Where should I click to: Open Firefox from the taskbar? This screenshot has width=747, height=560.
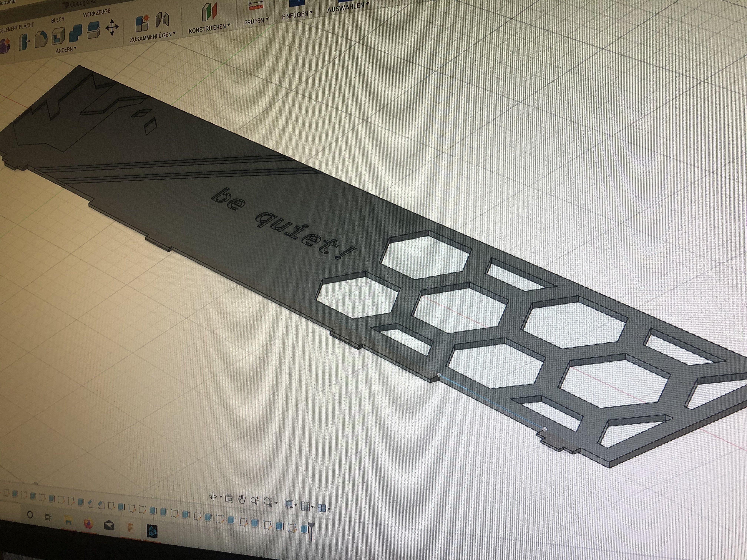coord(89,524)
